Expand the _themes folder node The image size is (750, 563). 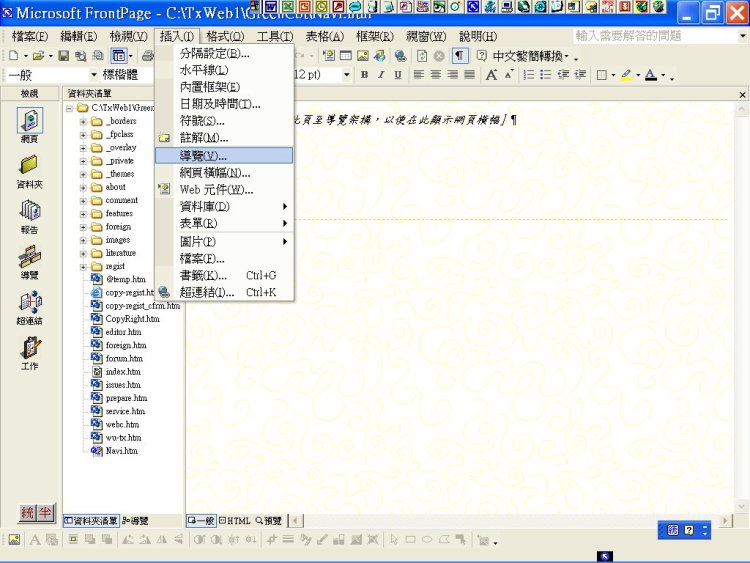(x=84, y=174)
